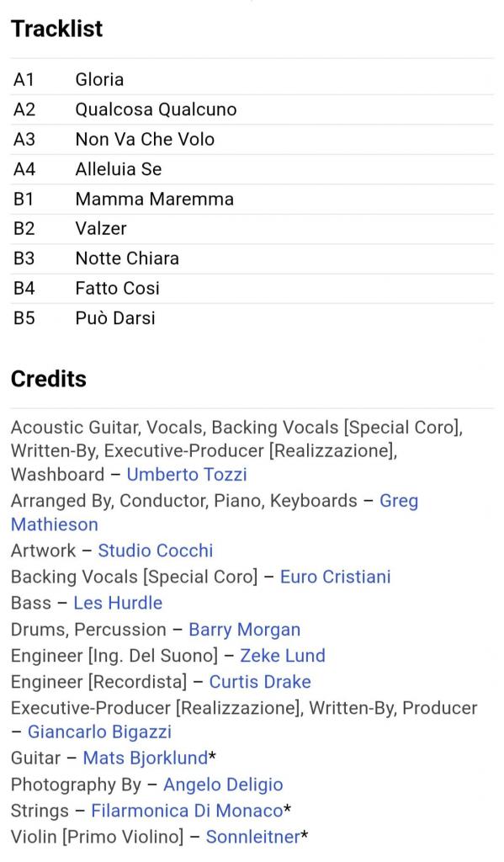Viewport: 504px width, 862px height.
Task: Select the track Qualcosa Qualcuno
Action: 252,109
